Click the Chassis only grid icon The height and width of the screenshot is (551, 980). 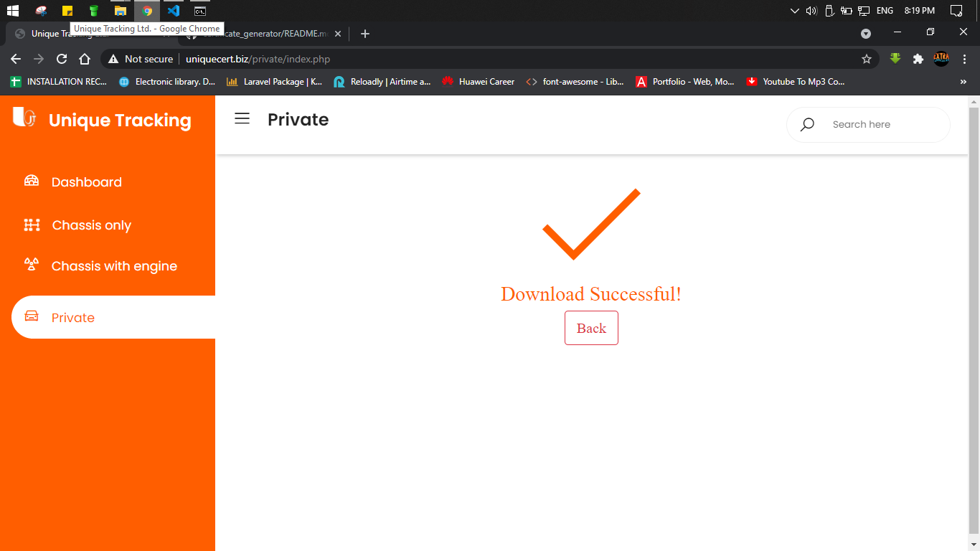(x=32, y=225)
